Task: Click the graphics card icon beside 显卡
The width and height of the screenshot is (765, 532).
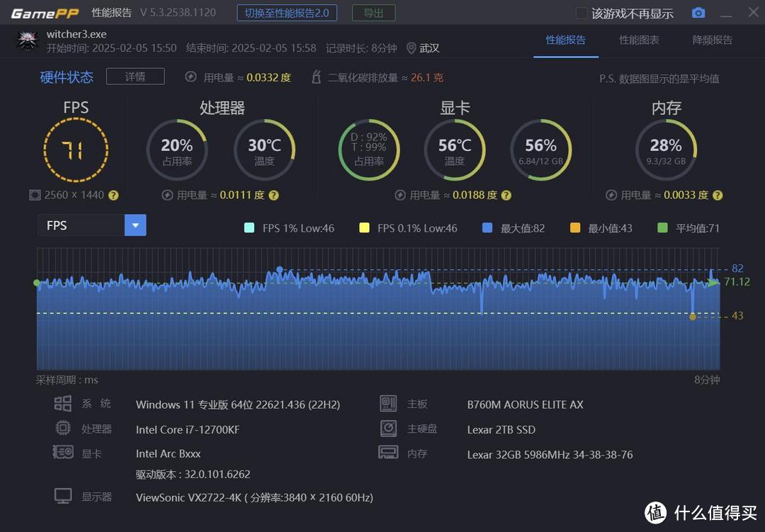Action: [x=63, y=452]
